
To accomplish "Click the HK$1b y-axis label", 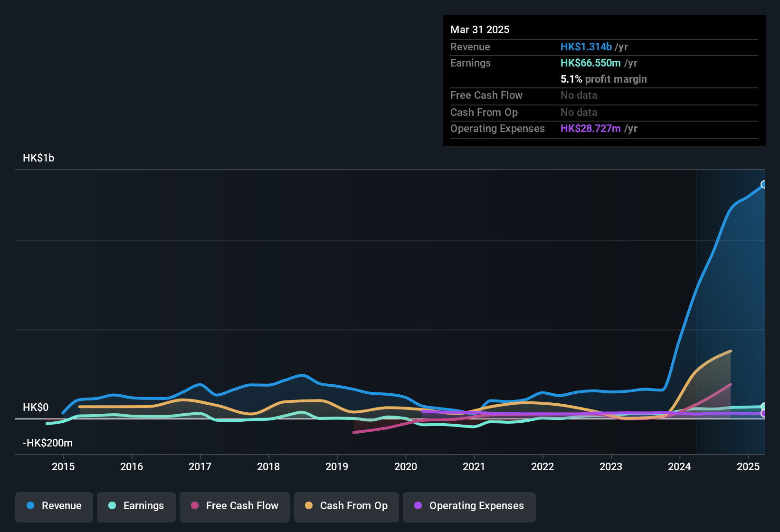I will click(38, 158).
